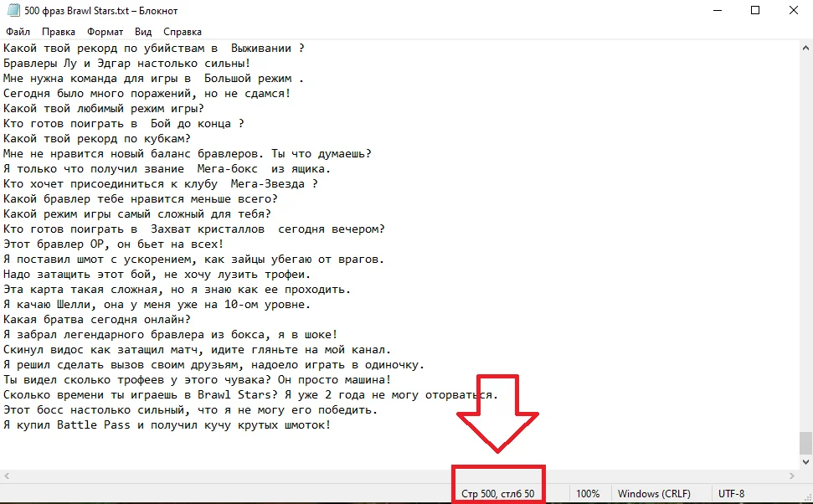Click the line 'Я купил Battle Pass'

tap(167, 424)
